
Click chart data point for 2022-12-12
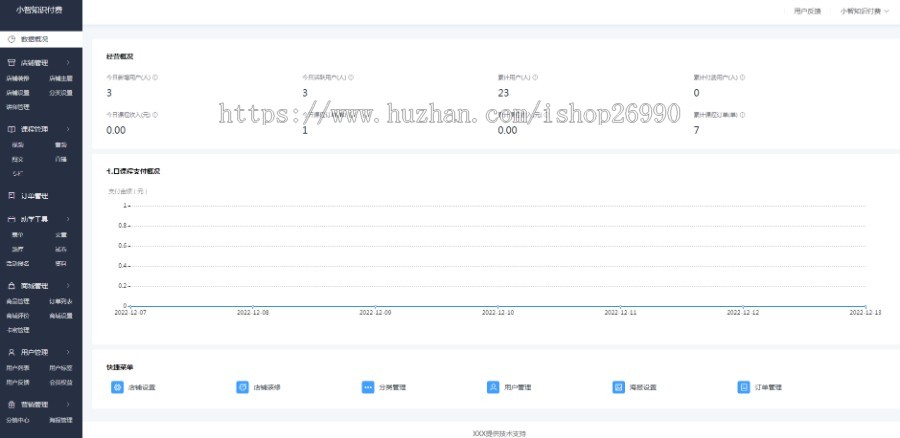click(743, 307)
